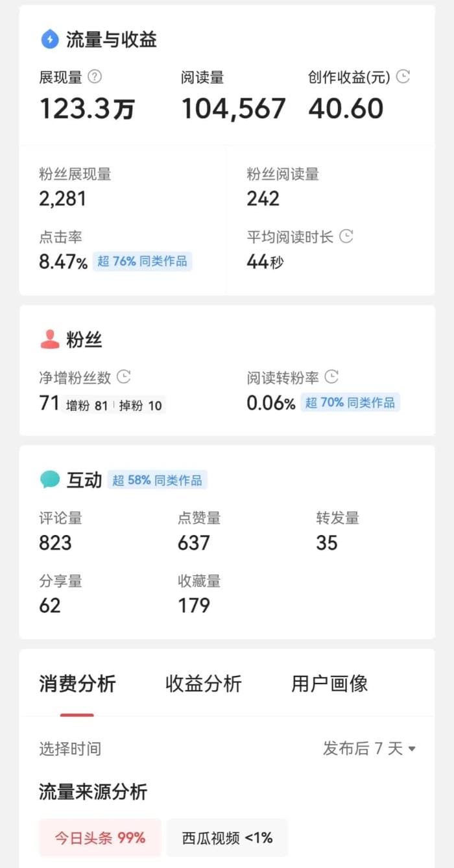Select the 今日头条 99% traffic source

click(x=99, y=837)
